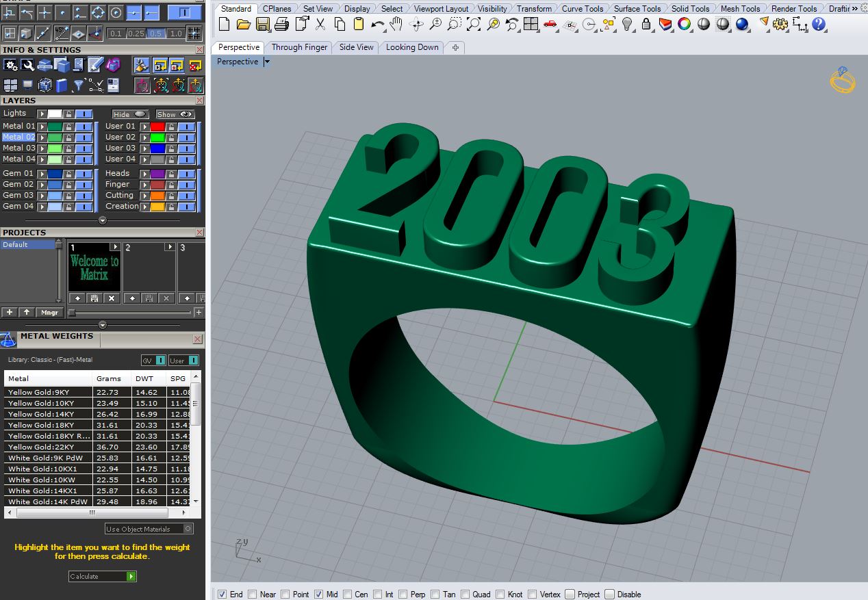Image resolution: width=868 pixels, height=600 pixels.
Task: Cut selection using the scissors icon
Action: (320, 25)
